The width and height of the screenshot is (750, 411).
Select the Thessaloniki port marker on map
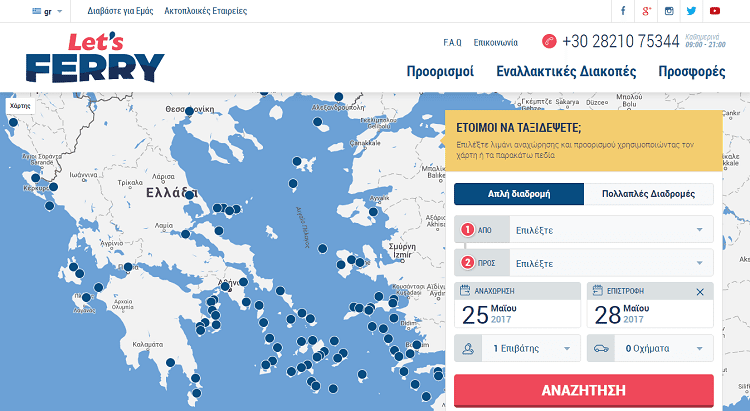(189, 111)
